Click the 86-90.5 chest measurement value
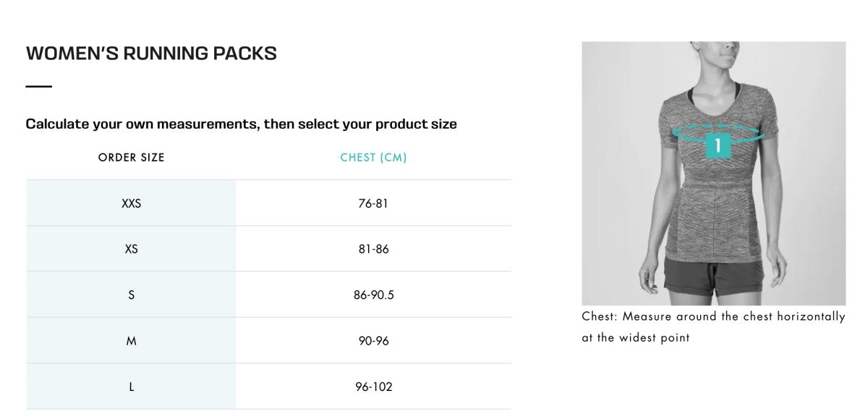 point(373,295)
